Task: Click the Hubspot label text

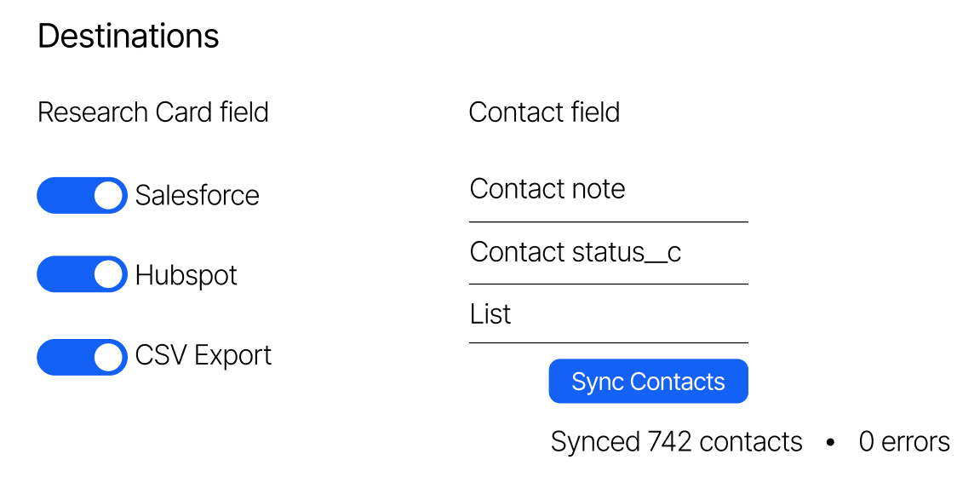Action: (x=186, y=275)
